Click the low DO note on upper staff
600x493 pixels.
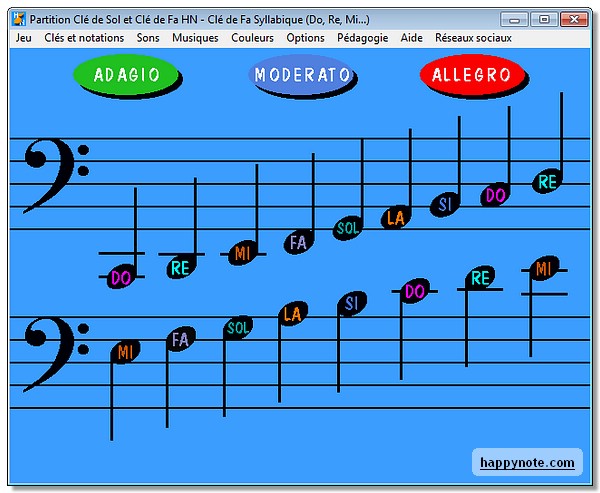click(x=121, y=278)
